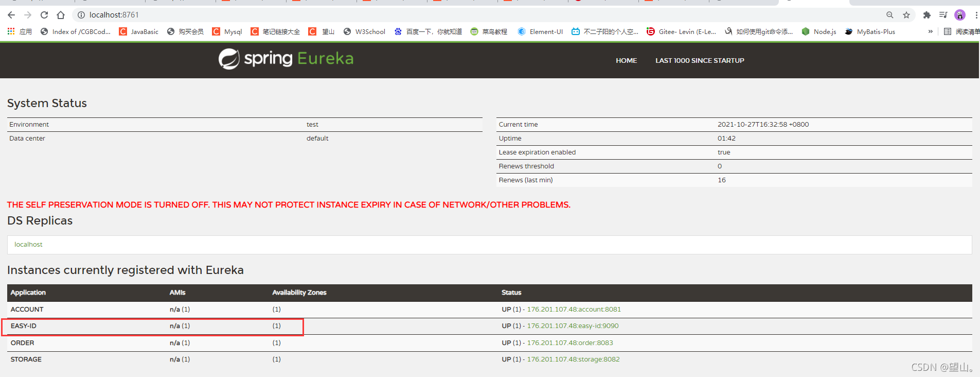Click the Status column header
The width and height of the screenshot is (980, 377).
click(511, 292)
